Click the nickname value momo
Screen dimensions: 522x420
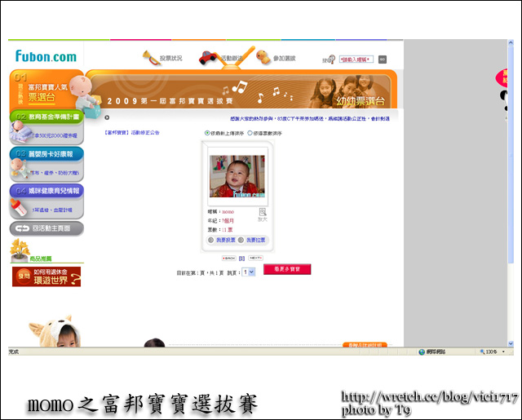pos(228,212)
